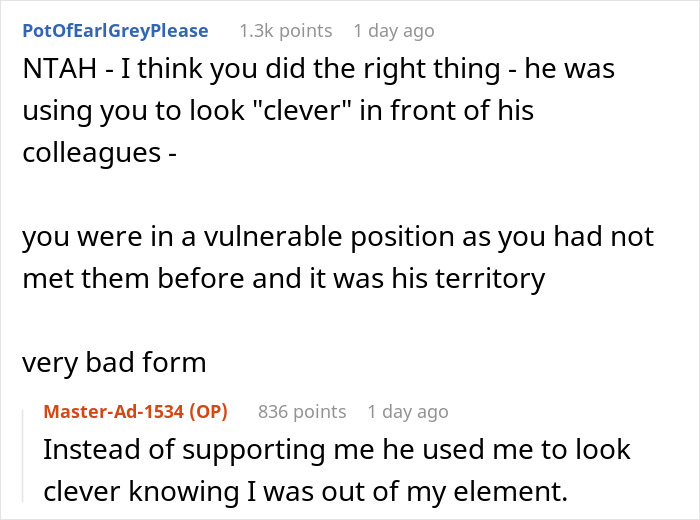Click the 836 points score
This screenshot has height=520, width=700.
click(x=302, y=411)
